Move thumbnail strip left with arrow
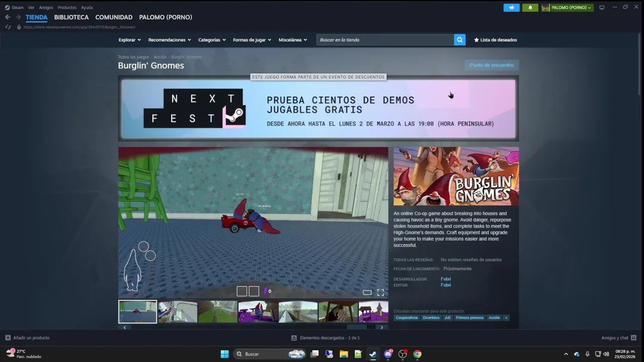 point(124,327)
